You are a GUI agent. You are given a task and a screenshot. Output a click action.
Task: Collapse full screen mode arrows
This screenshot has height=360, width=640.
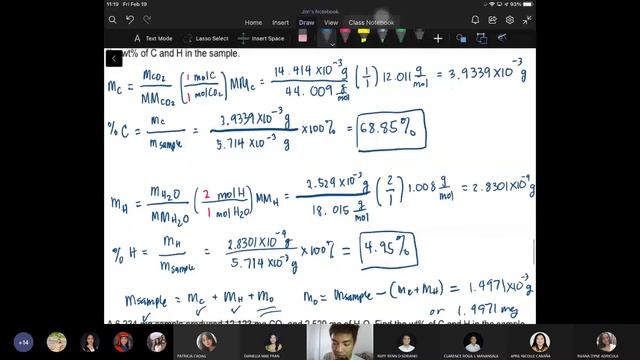click(x=527, y=20)
